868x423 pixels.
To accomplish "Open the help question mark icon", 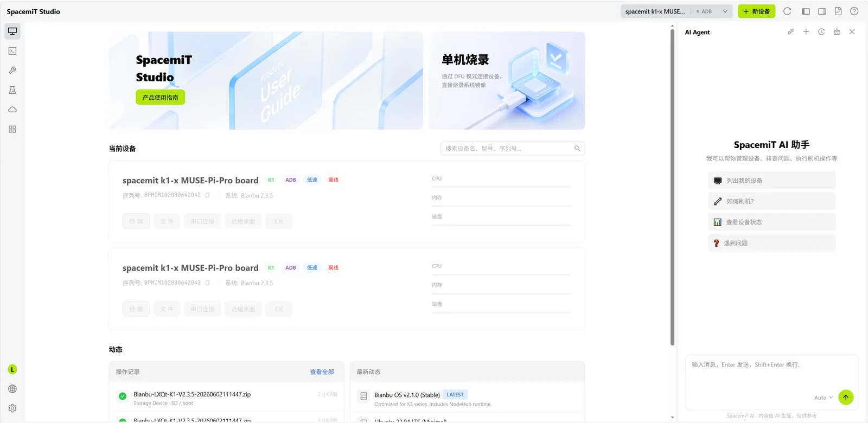I will (854, 11).
